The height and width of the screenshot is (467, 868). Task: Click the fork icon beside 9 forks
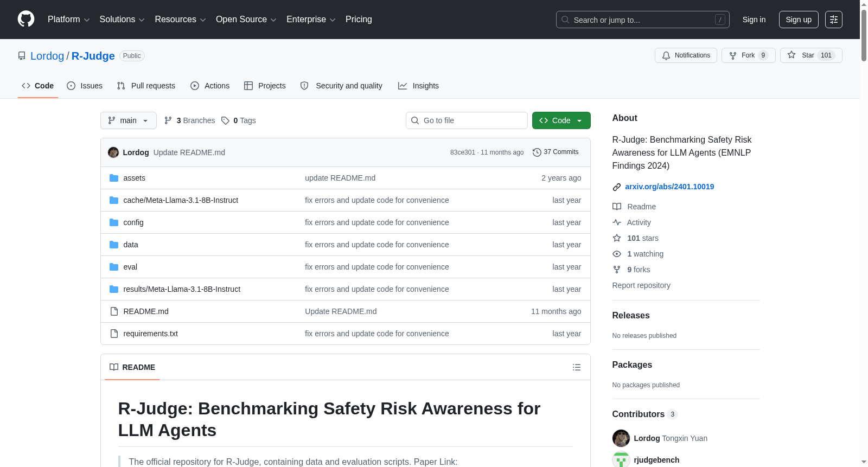pos(617,270)
